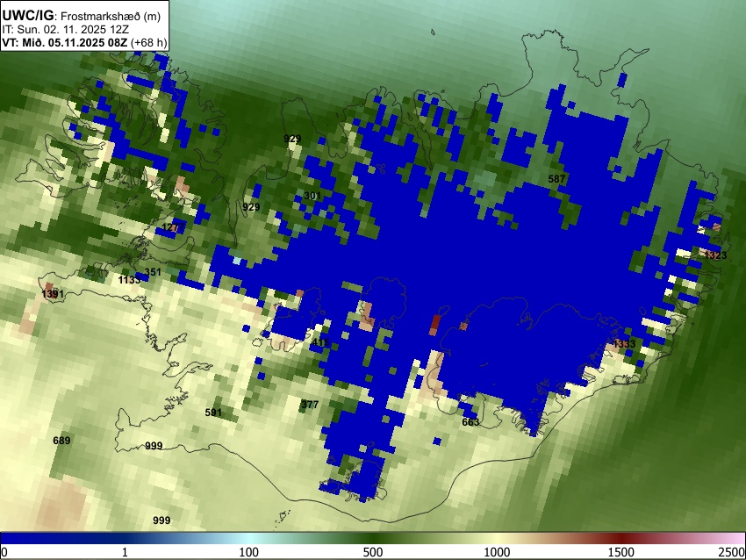Click the 1333 value on the map
The height and width of the screenshot is (560, 746).
click(624, 344)
